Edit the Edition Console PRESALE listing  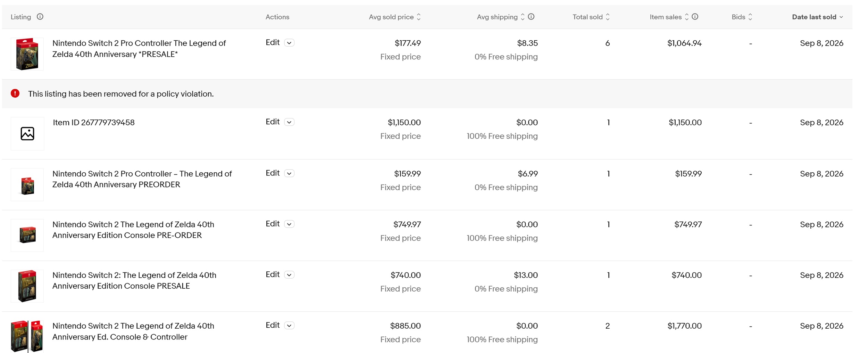pos(273,274)
